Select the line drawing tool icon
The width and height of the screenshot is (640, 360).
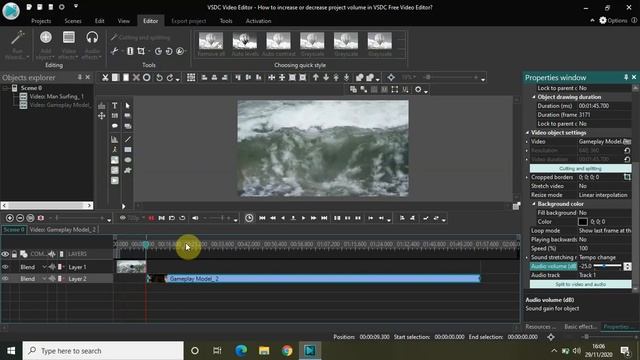(128, 140)
